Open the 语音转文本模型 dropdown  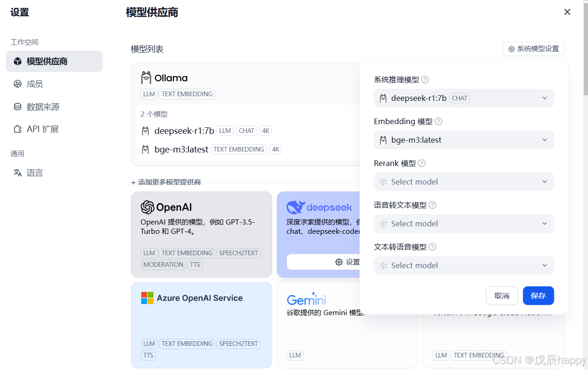[x=464, y=224]
